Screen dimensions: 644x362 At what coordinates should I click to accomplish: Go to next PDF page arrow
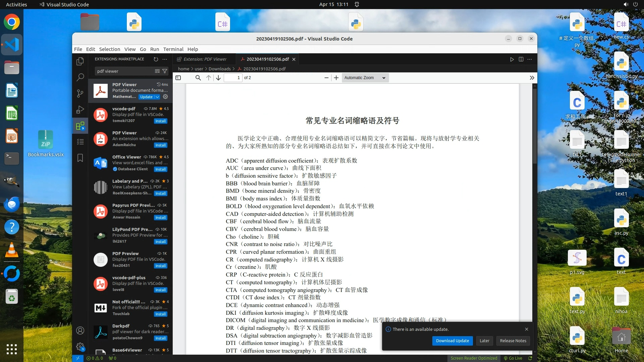click(x=218, y=78)
